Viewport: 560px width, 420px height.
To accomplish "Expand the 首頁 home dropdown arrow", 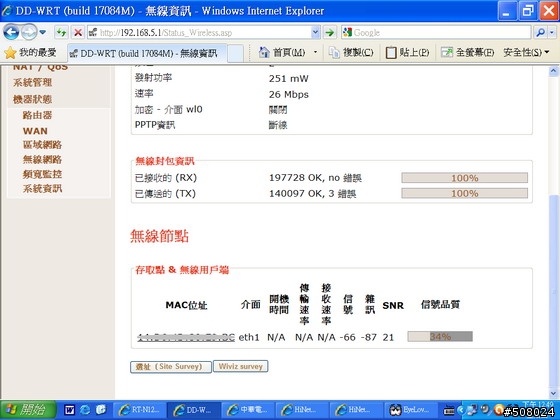I will tap(315, 53).
